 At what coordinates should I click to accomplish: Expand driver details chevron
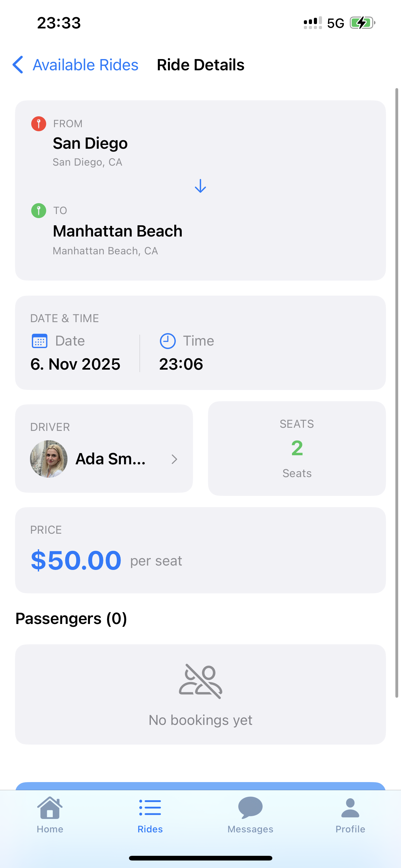pos(174,459)
